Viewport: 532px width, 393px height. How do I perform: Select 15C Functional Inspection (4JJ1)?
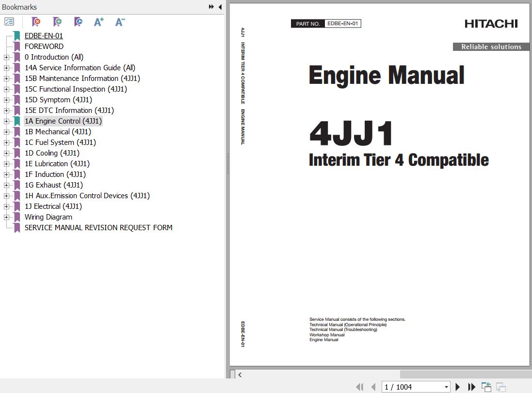click(x=76, y=89)
